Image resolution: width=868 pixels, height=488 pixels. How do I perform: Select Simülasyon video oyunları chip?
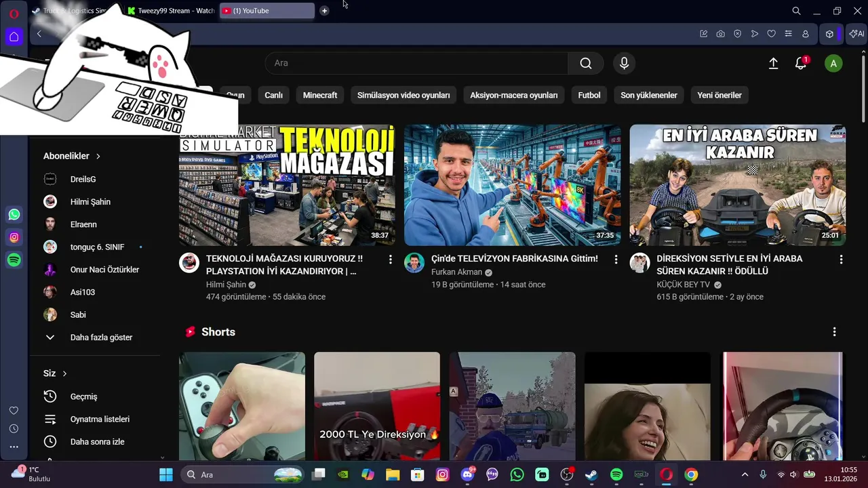click(x=403, y=96)
